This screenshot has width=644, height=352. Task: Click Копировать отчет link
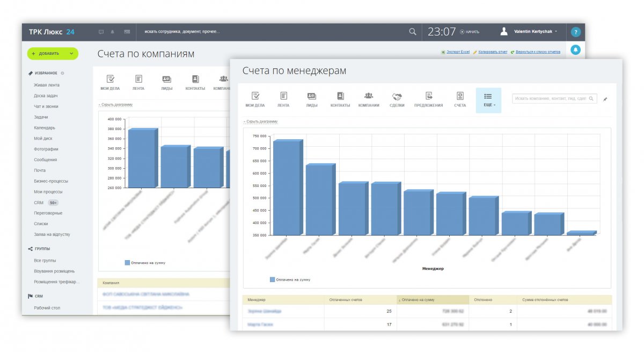click(490, 52)
